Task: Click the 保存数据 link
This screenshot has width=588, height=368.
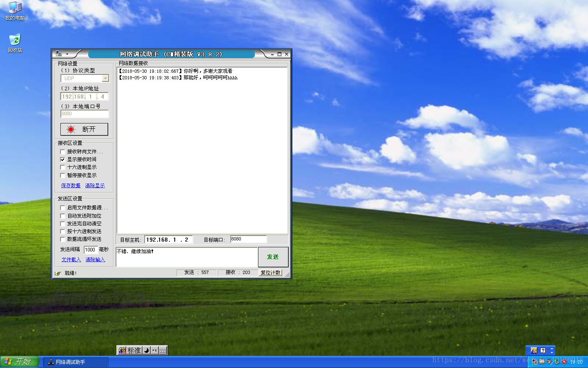Action: [x=71, y=186]
